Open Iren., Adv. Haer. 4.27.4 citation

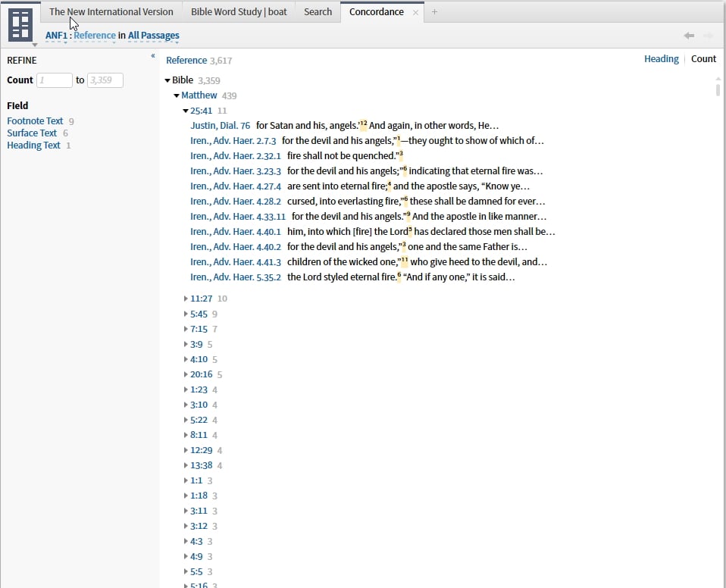click(236, 186)
